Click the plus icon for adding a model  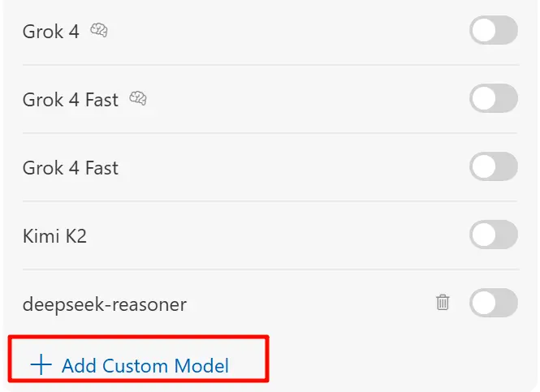tap(41, 364)
